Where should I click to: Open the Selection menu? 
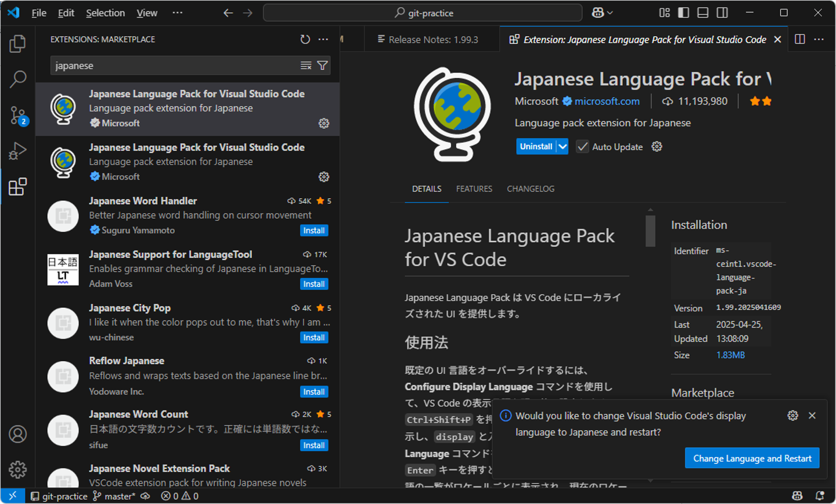click(105, 13)
